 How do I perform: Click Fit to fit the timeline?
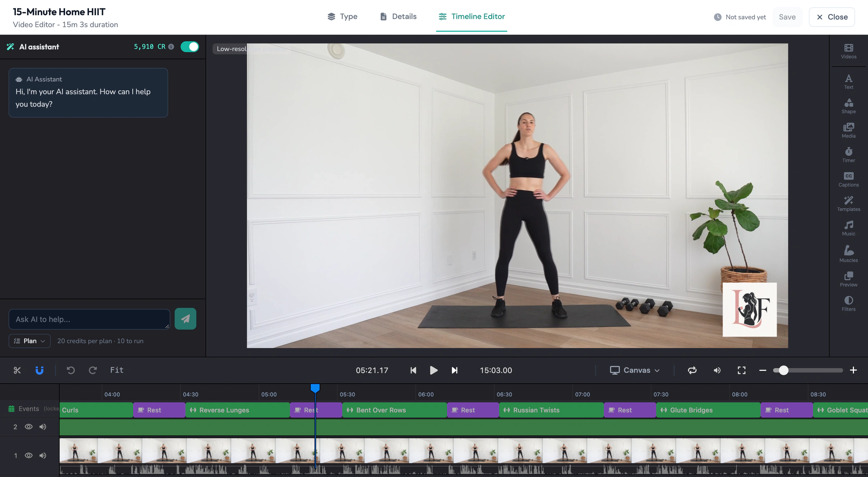click(116, 370)
